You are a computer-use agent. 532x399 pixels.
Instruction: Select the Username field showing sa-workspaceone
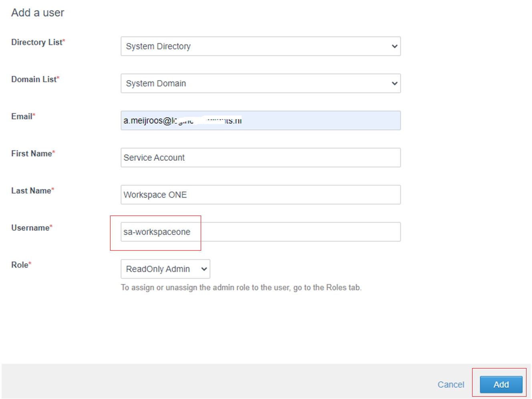click(x=260, y=232)
